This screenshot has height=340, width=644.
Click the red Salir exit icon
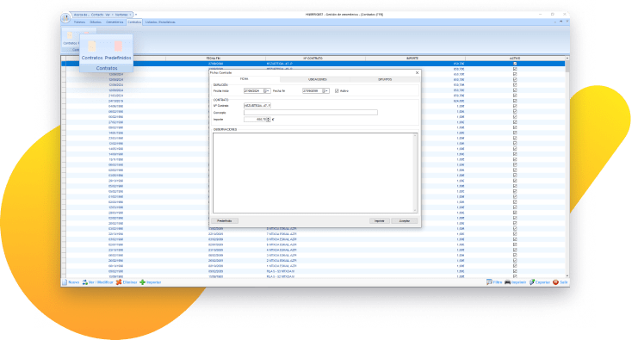coord(555,282)
